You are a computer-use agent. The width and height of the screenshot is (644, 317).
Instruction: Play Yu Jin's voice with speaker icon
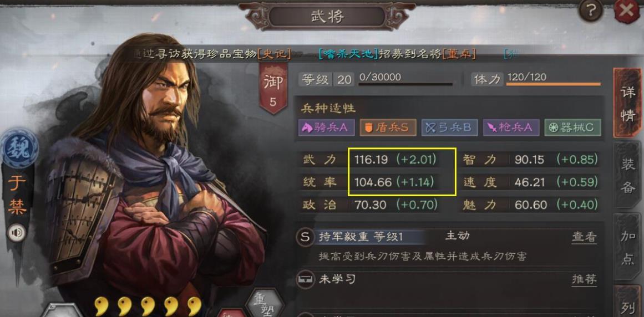click(x=17, y=233)
